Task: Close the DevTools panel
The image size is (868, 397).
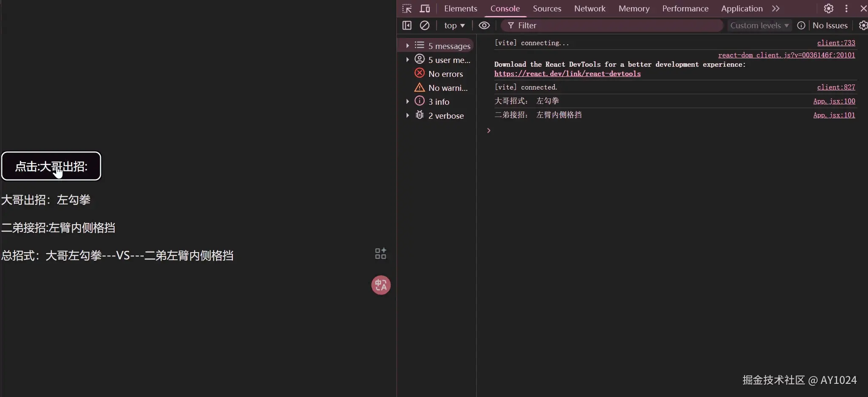Action: (863, 8)
